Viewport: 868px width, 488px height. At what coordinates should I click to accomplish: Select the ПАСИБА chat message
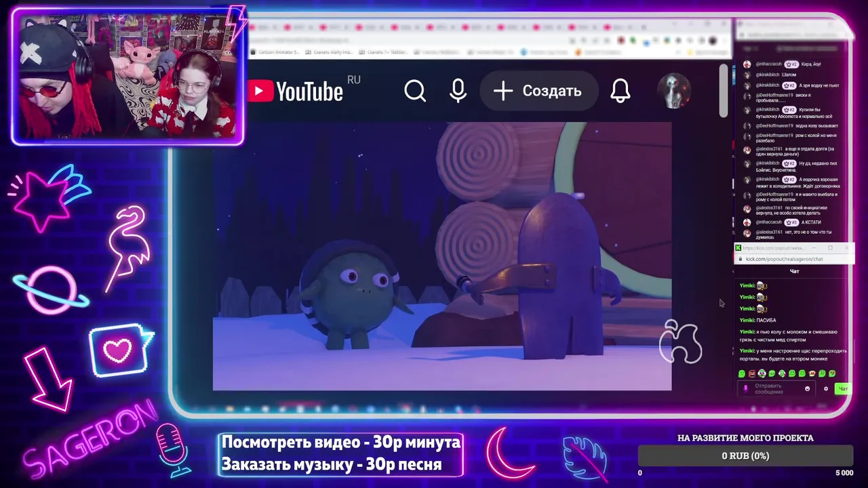point(766,321)
